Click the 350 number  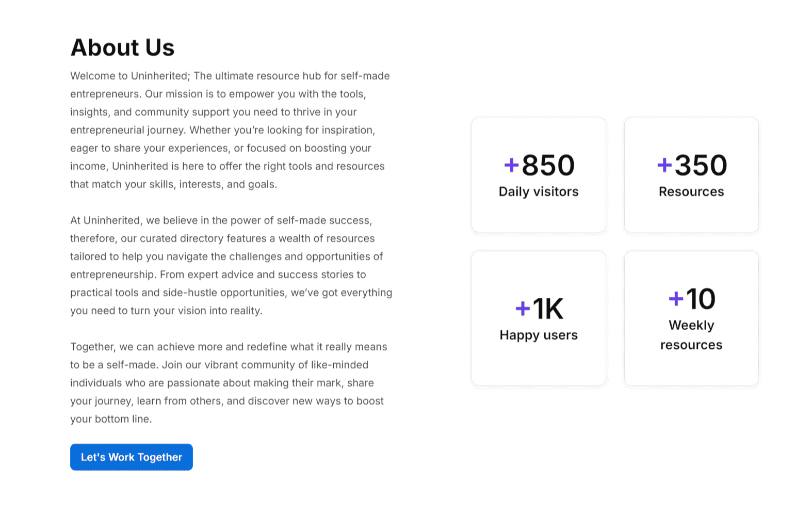point(701,165)
